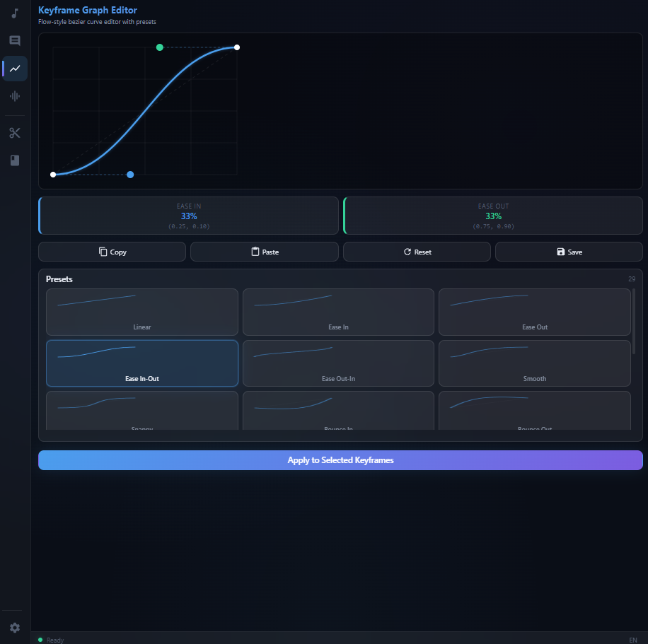Image resolution: width=648 pixels, height=644 pixels.
Task: Select the Ease In-Out preset
Action: [x=142, y=363]
